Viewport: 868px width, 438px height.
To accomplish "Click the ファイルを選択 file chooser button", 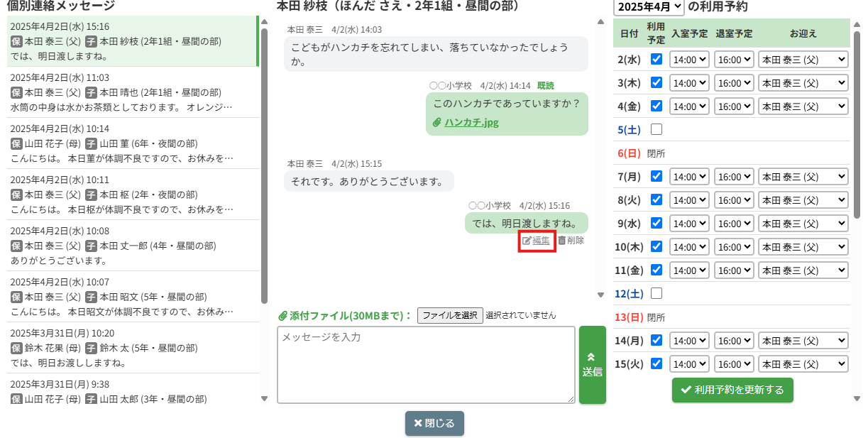I will point(450,315).
